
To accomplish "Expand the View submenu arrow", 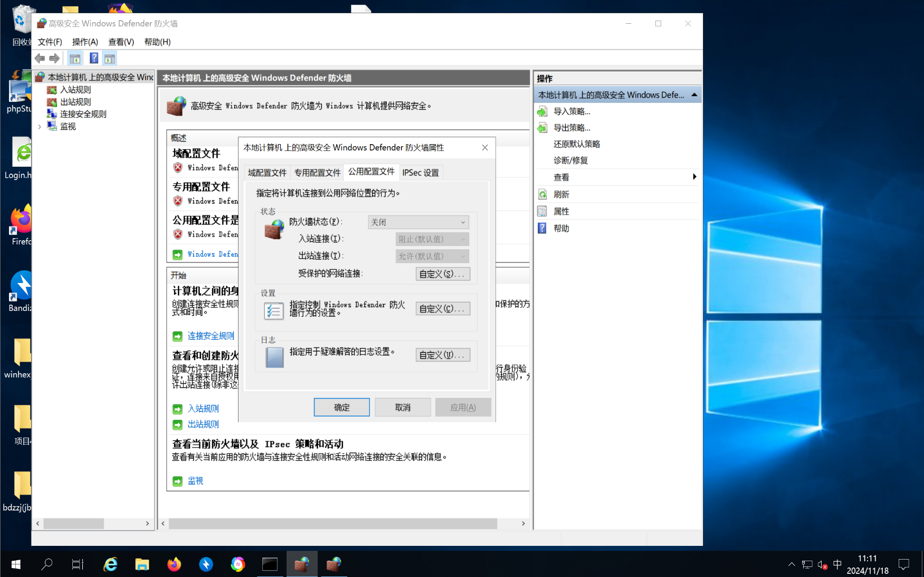I will tap(694, 177).
